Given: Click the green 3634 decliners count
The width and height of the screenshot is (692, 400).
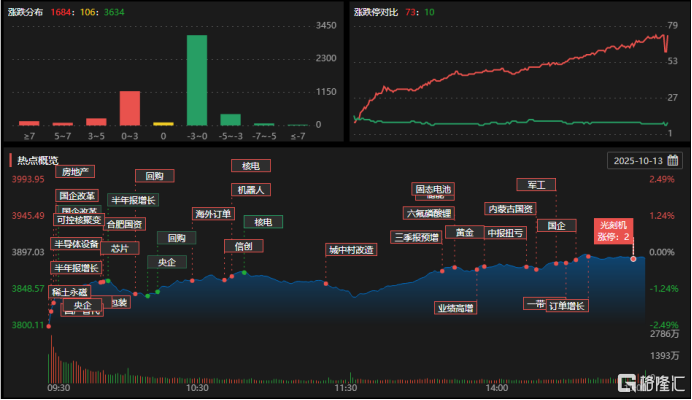Looking at the screenshot, I should pos(114,12).
